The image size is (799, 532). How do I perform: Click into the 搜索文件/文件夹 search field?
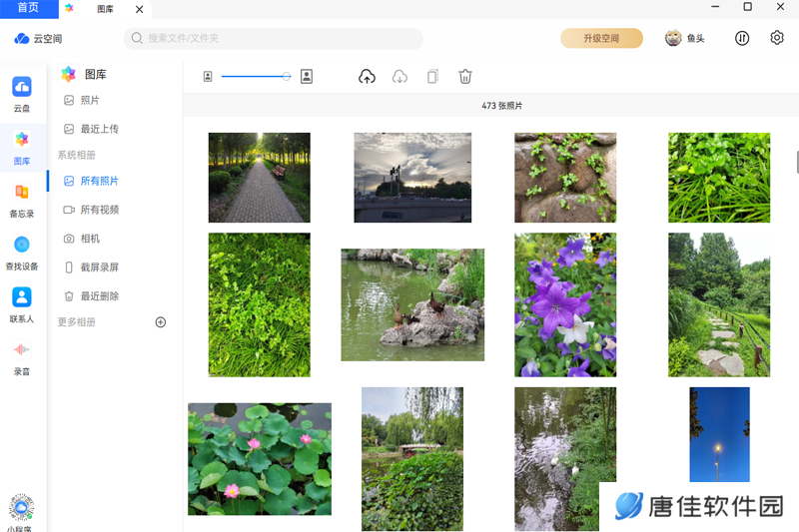[273, 38]
